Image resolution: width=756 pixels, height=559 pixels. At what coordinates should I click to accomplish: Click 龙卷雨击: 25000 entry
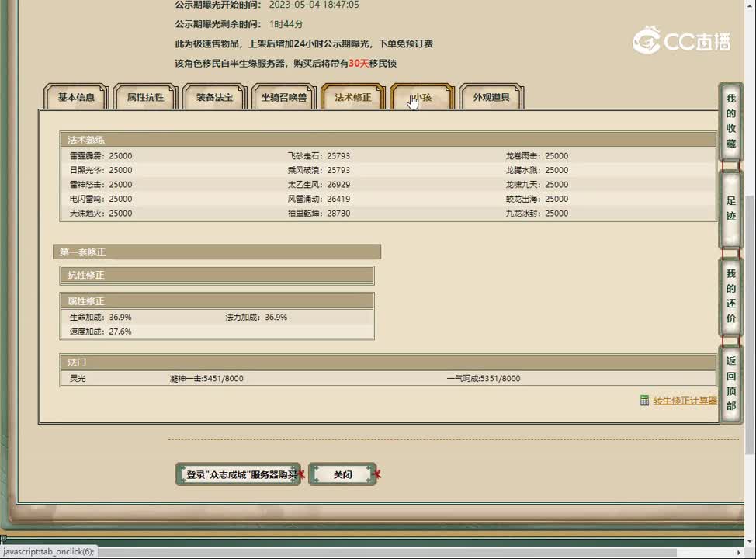coord(536,156)
